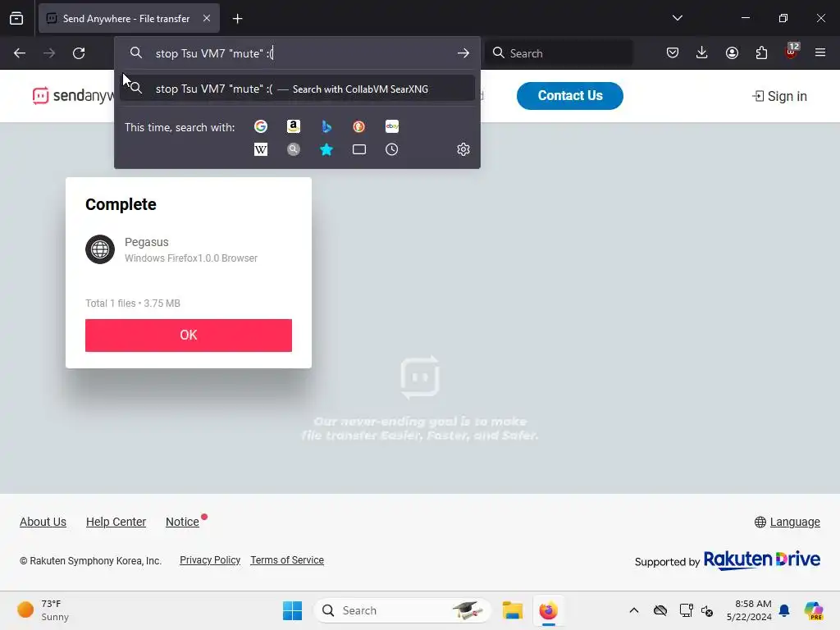840x630 pixels.
Task: Click the toolbar Search field
Action: (559, 53)
